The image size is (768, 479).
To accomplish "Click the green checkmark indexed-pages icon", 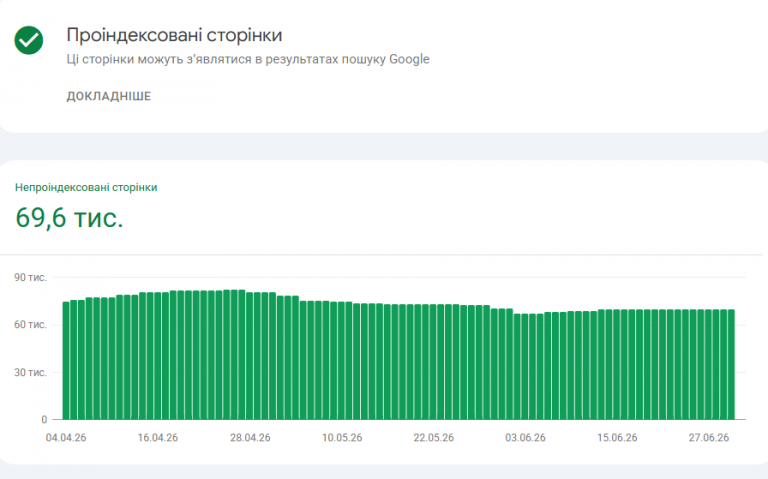I will pyautogui.click(x=28, y=40).
